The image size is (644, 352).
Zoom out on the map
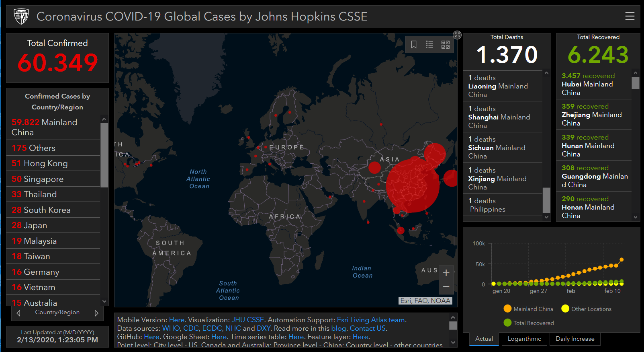click(446, 286)
